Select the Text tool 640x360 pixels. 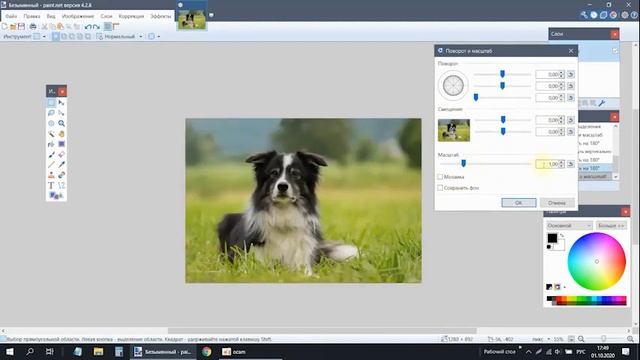[51, 185]
